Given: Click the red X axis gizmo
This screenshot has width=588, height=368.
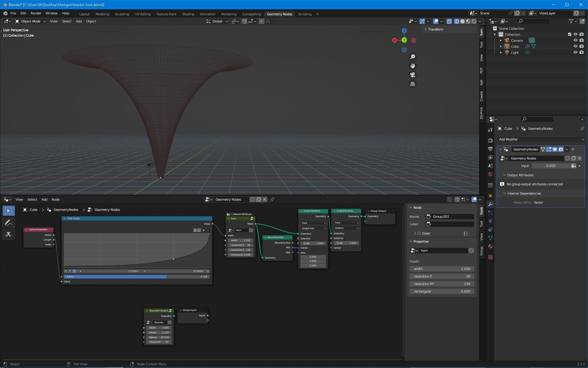Looking at the screenshot, I should [395, 40].
